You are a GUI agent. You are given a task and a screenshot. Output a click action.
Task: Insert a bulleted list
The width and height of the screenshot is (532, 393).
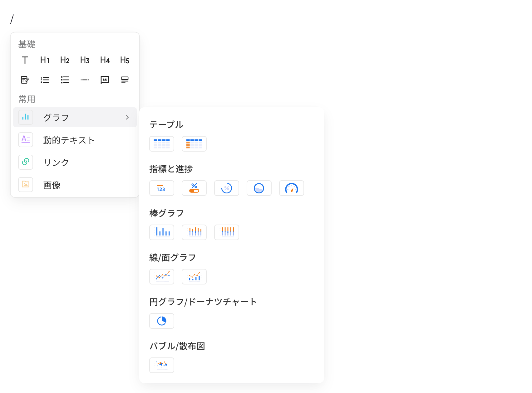click(x=65, y=80)
